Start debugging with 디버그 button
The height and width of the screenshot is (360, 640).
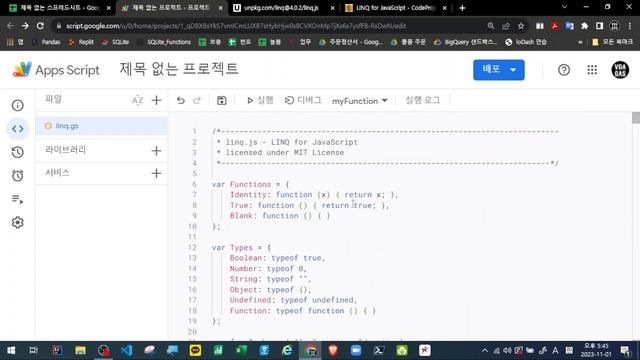[x=303, y=100]
